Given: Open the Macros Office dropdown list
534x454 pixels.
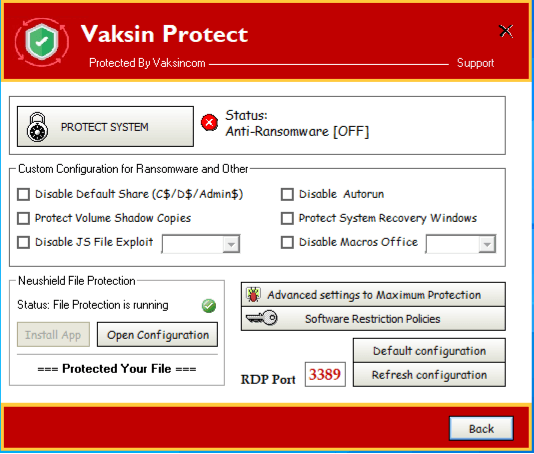Looking at the screenshot, I should point(487,244).
